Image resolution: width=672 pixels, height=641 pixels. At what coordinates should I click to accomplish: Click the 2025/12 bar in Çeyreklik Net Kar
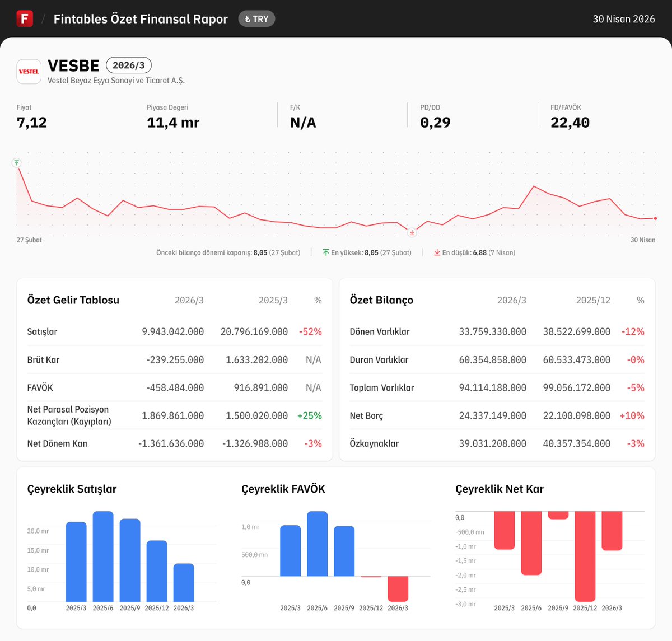pos(585,556)
